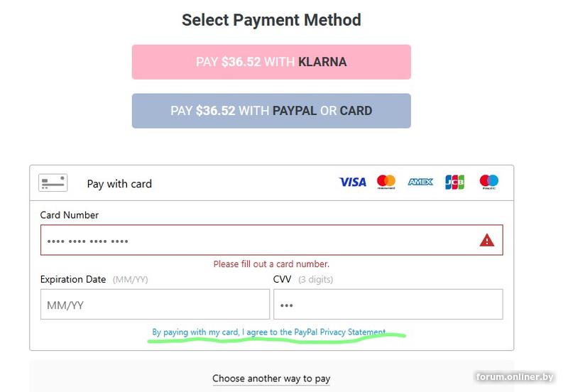The image size is (568, 392).
Task: Click the credit card icon beside Pay with card
Action: (x=53, y=183)
